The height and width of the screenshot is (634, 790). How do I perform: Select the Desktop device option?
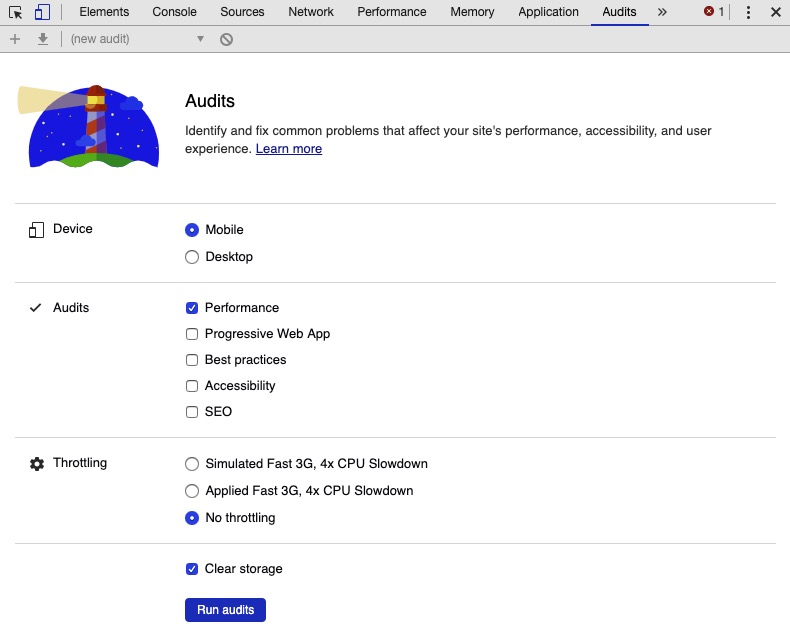coord(192,257)
